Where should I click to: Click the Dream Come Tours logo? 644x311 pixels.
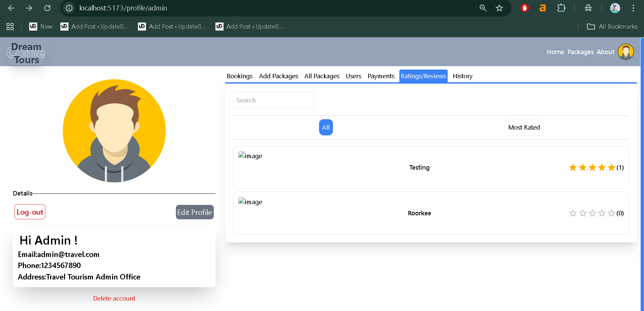coord(26,53)
